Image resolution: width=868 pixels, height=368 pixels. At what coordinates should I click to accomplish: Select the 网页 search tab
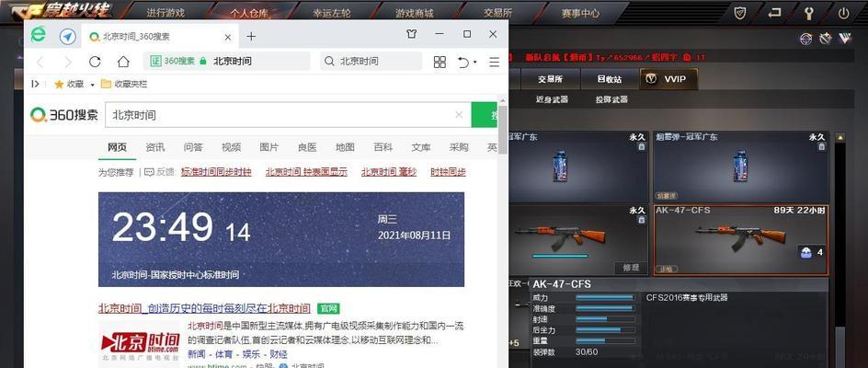tap(117, 147)
